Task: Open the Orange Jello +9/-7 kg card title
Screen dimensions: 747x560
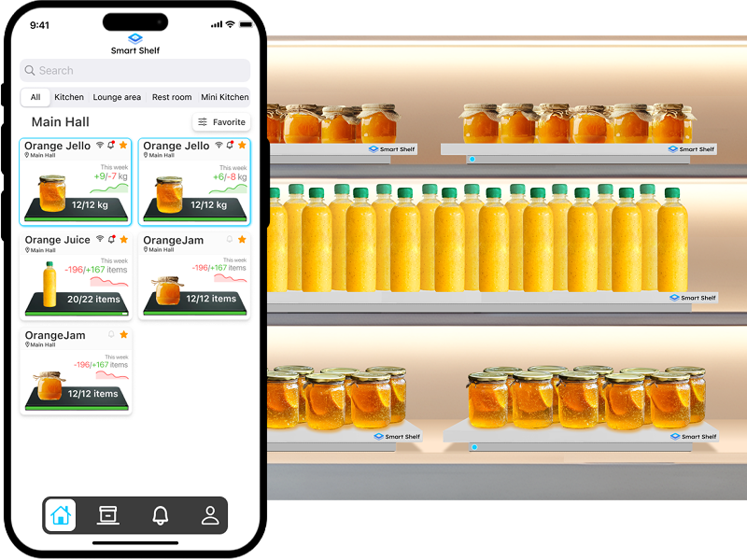Action: click(57, 146)
